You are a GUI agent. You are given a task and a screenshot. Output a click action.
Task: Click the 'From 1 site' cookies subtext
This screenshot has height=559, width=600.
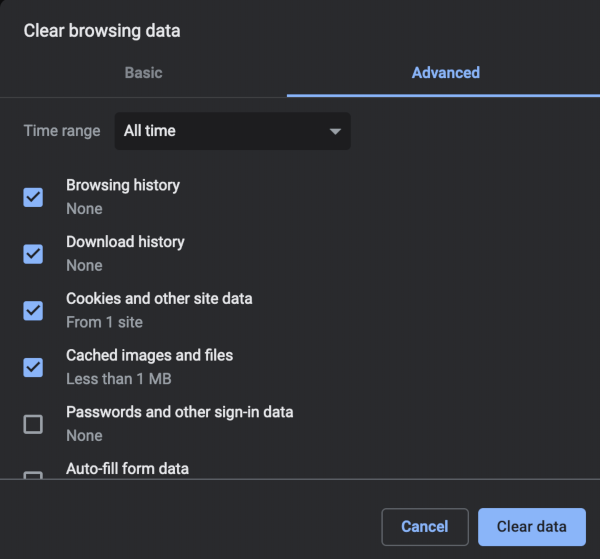pyautogui.click(x=104, y=322)
